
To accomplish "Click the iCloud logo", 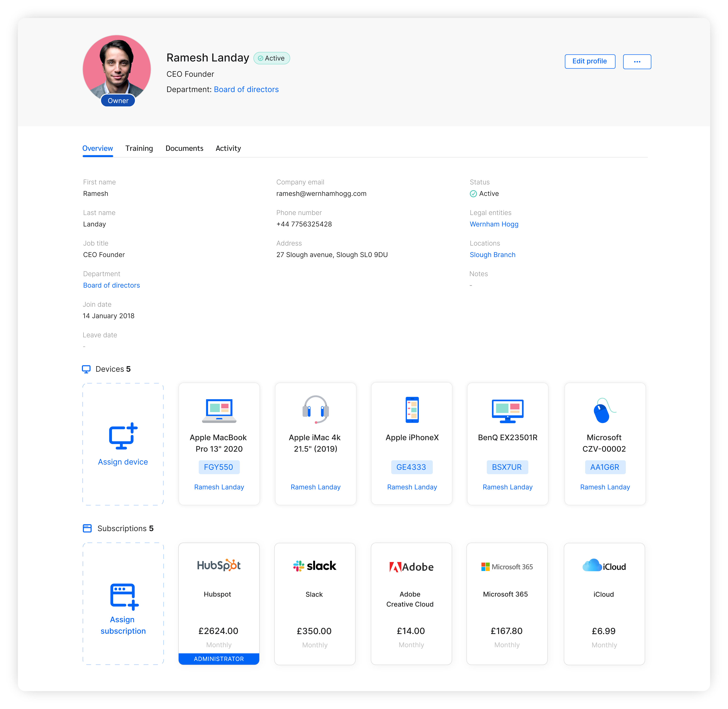I will (x=604, y=566).
